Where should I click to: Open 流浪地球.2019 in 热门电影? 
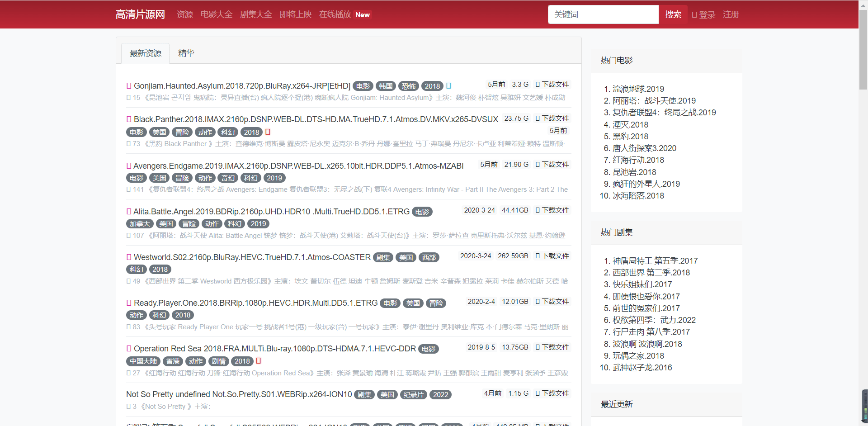tap(638, 89)
